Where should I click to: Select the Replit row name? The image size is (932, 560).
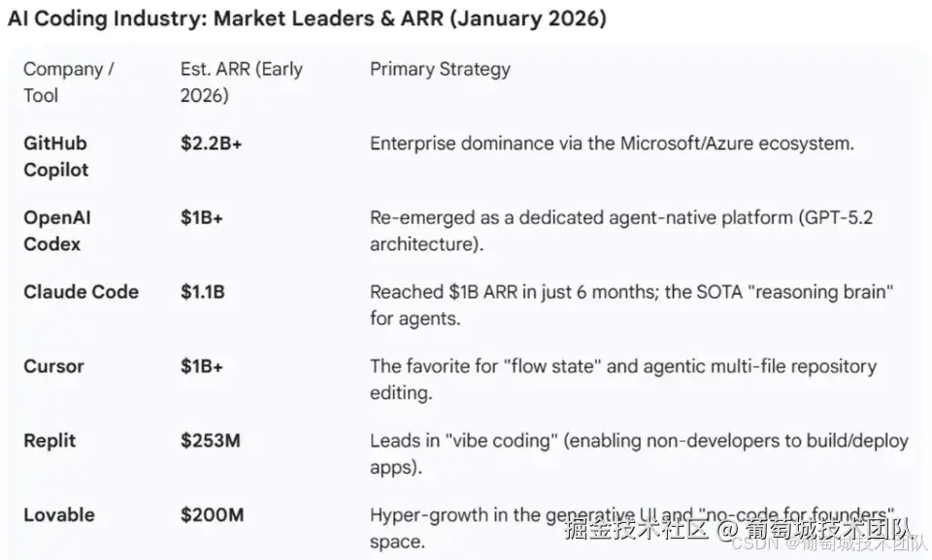[x=50, y=441]
